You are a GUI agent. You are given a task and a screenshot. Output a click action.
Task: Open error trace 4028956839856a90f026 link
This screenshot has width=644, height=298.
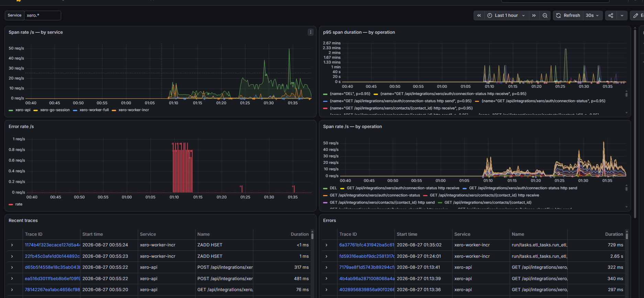tap(367, 290)
